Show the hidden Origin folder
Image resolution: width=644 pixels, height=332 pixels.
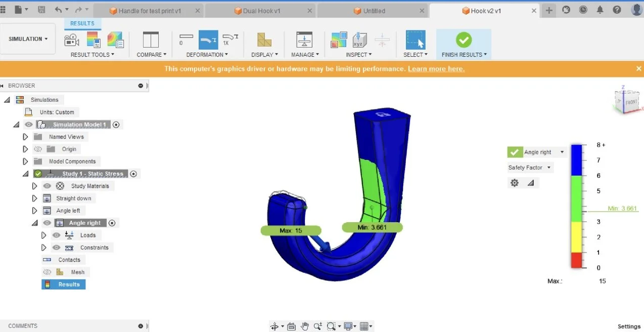[x=38, y=149]
